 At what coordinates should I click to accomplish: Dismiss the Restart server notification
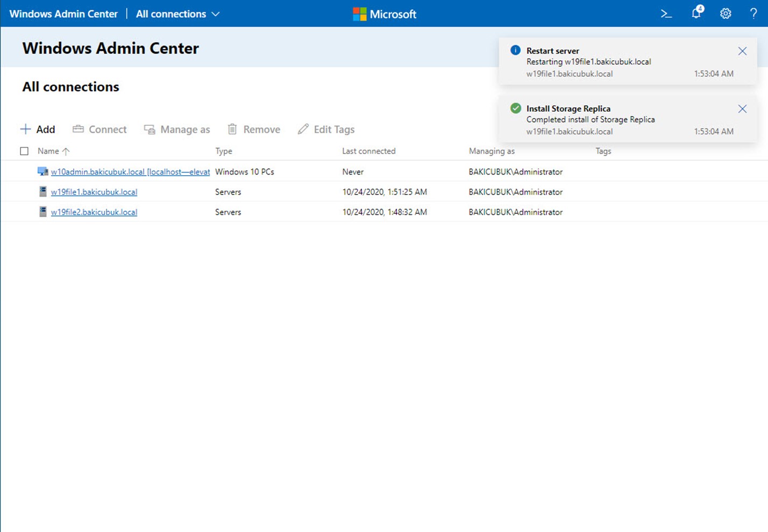coord(742,51)
